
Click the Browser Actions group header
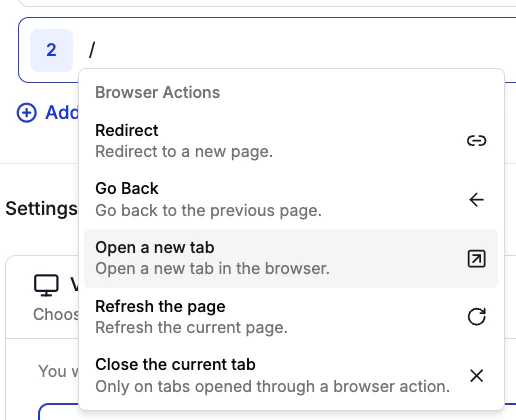158,92
